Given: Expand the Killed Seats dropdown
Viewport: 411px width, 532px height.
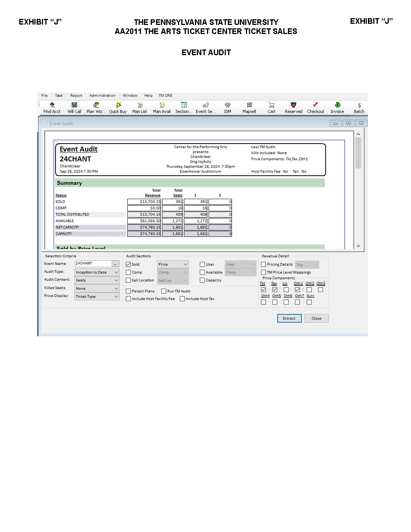Looking at the screenshot, I should (116, 289).
